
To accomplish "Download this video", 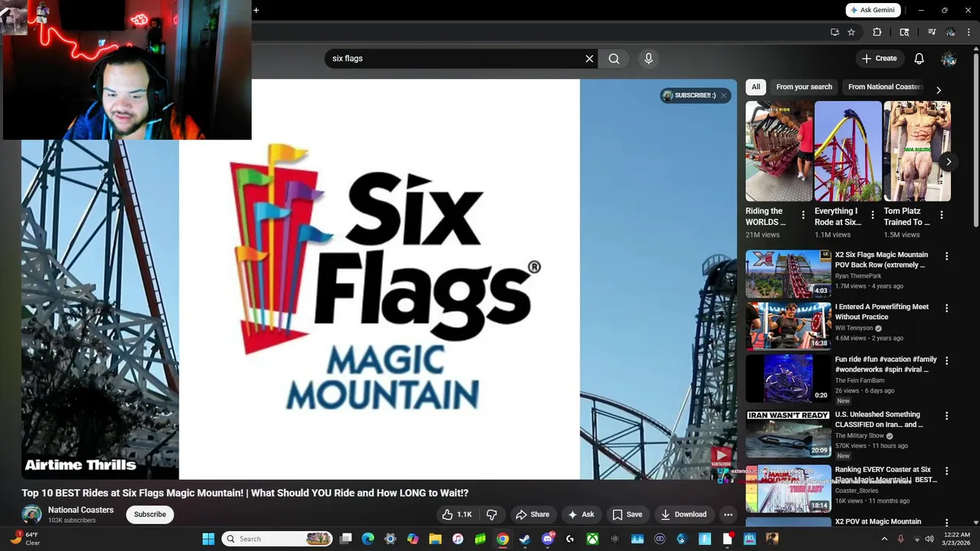I will (684, 514).
